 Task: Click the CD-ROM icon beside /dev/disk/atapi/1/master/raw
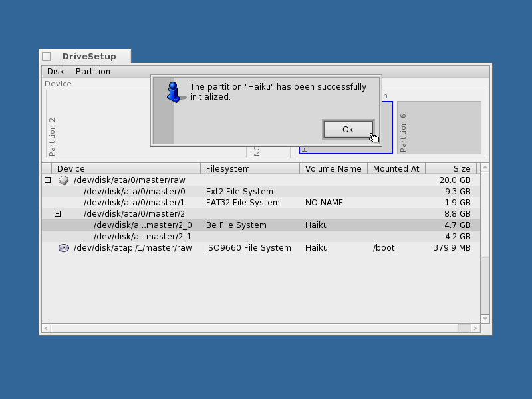[64, 247]
